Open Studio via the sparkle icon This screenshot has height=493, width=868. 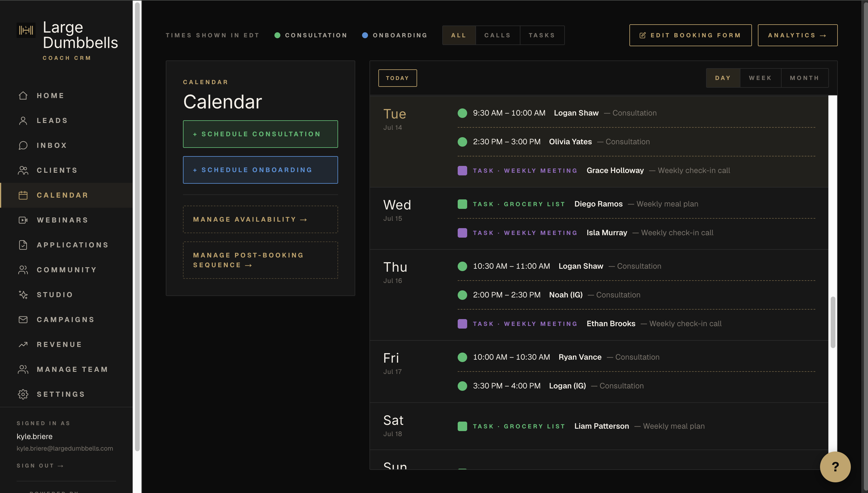pos(23,294)
